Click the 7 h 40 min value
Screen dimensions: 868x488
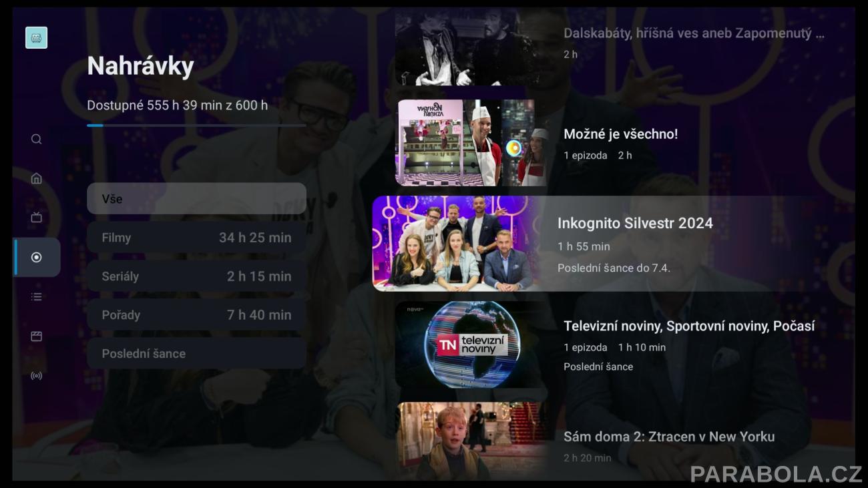pyautogui.click(x=259, y=314)
